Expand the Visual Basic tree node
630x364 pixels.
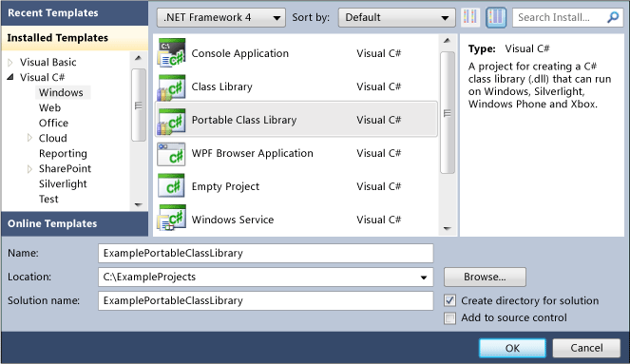10,63
